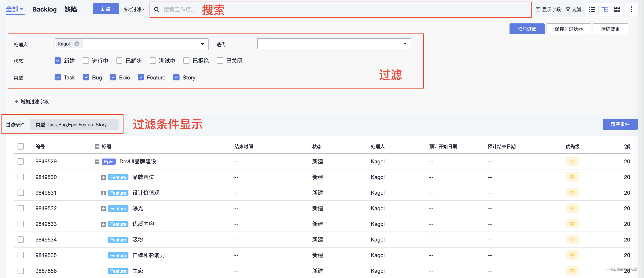Click the 过滤 filter funnel icon
This screenshot has width=644, height=278.
click(x=568, y=9)
